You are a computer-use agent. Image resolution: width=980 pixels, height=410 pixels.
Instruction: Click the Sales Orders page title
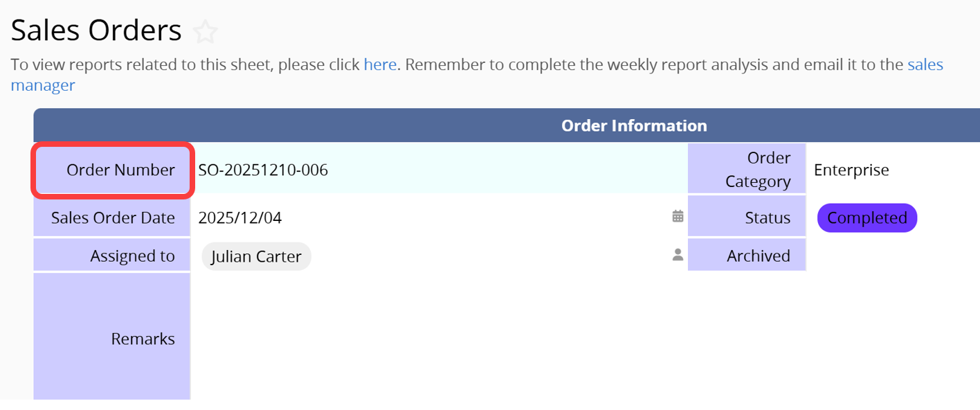pos(96,30)
